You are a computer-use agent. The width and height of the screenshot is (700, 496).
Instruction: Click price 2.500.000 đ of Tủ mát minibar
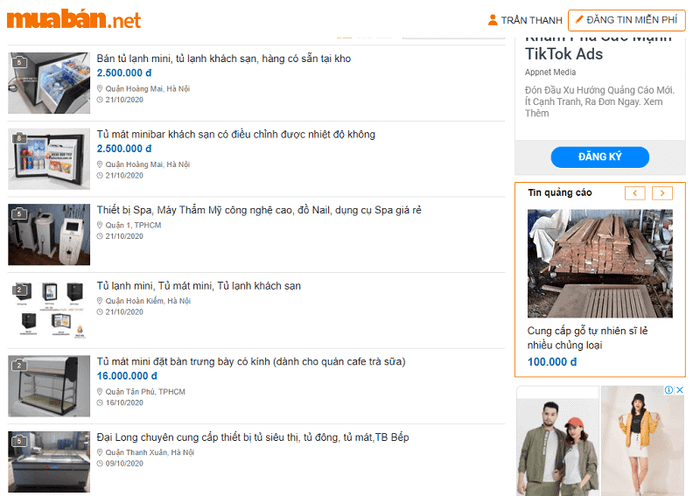tap(124, 149)
